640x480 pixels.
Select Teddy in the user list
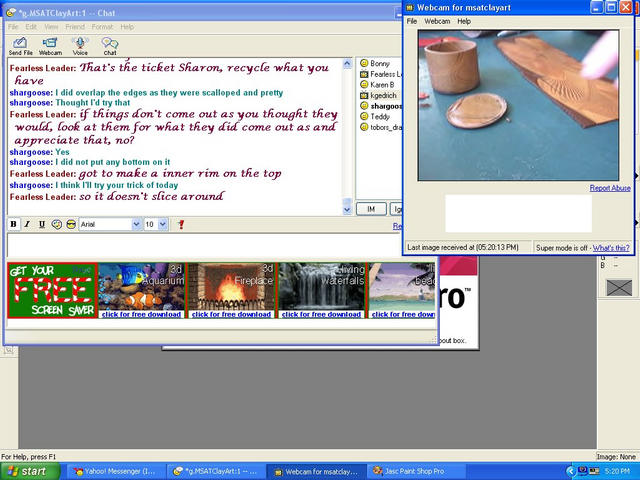click(380, 116)
